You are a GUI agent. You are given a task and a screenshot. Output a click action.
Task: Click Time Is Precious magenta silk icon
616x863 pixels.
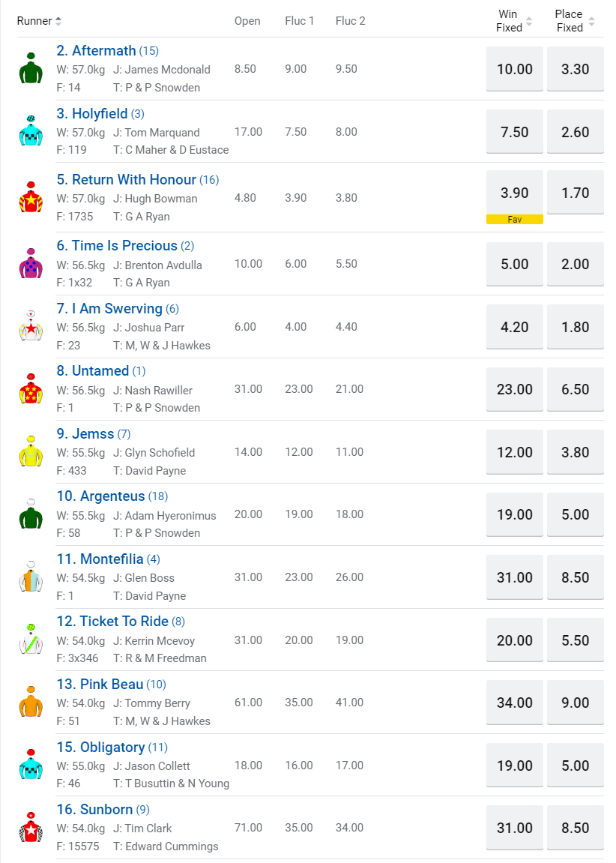(31, 264)
